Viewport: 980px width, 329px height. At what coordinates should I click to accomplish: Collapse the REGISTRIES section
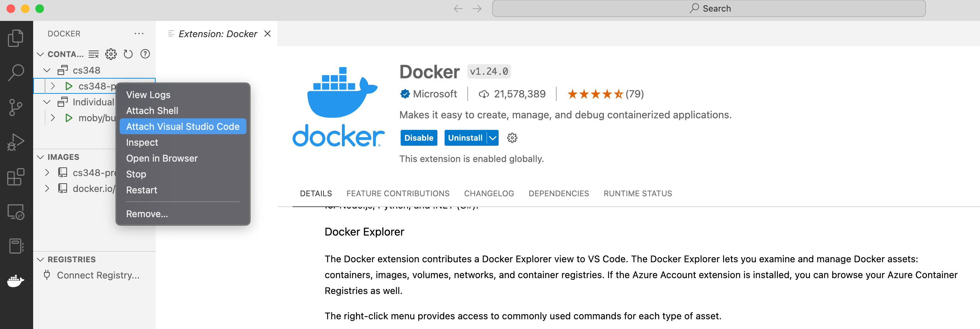(x=40, y=259)
